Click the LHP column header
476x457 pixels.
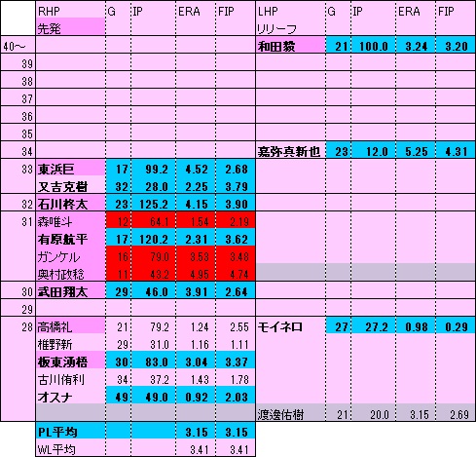tap(290, 10)
